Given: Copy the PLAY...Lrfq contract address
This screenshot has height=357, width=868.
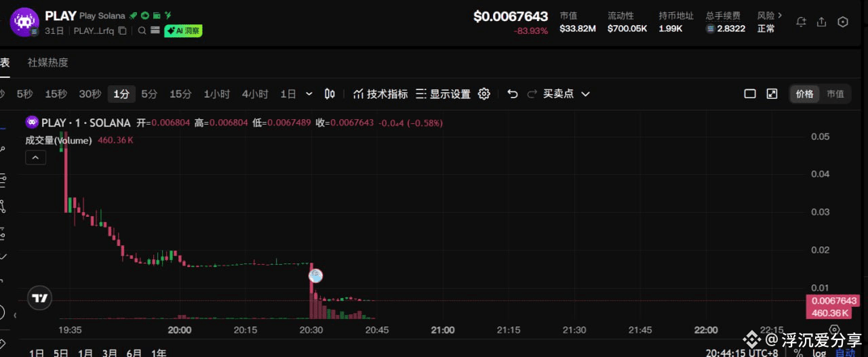Looking at the screenshot, I should [122, 30].
